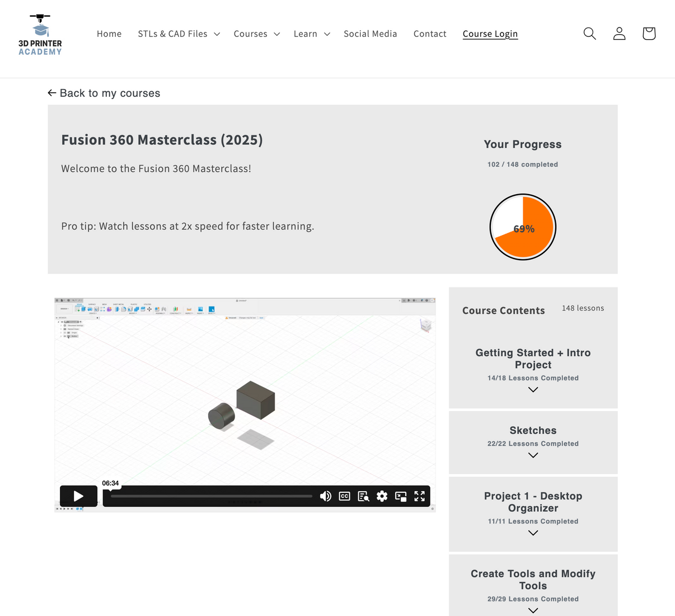The width and height of the screenshot is (675, 616).
Task: Go back to my courses
Action: 104,93
